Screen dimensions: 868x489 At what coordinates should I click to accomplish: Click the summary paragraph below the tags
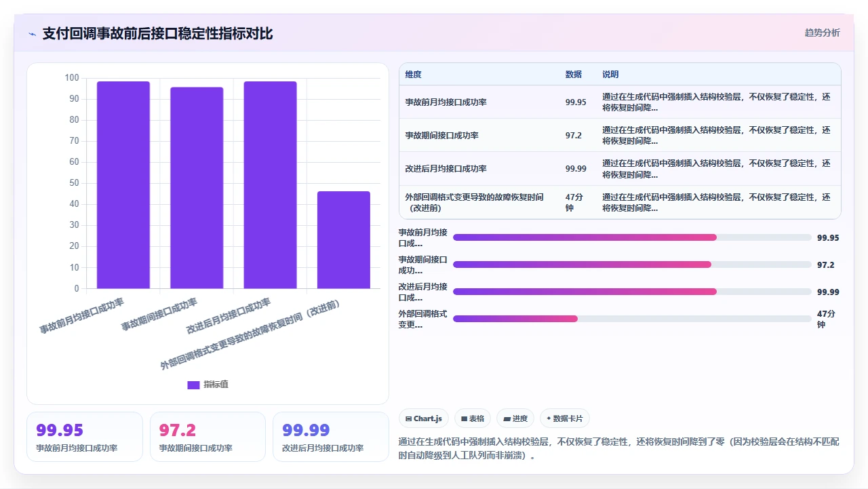coord(619,449)
